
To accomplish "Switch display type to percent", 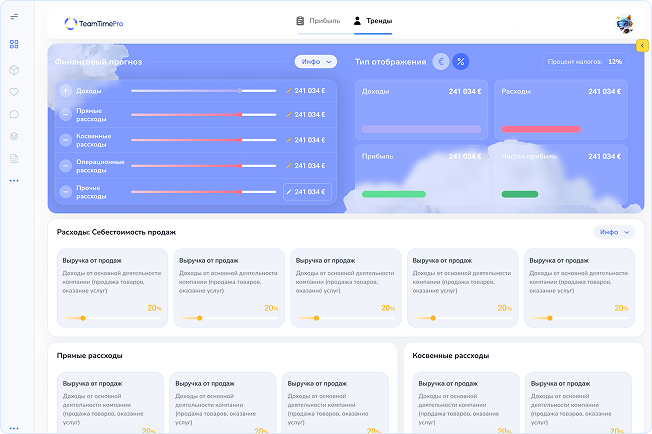I will (460, 62).
